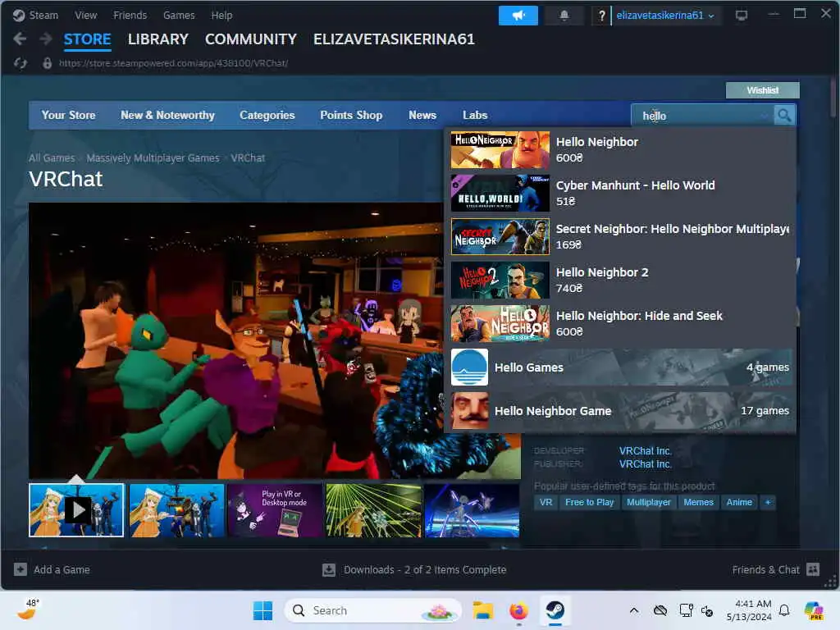Switch to Big Picture mode monitor icon
This screenshot has height=630, width=840.
(x=742, y=15)
